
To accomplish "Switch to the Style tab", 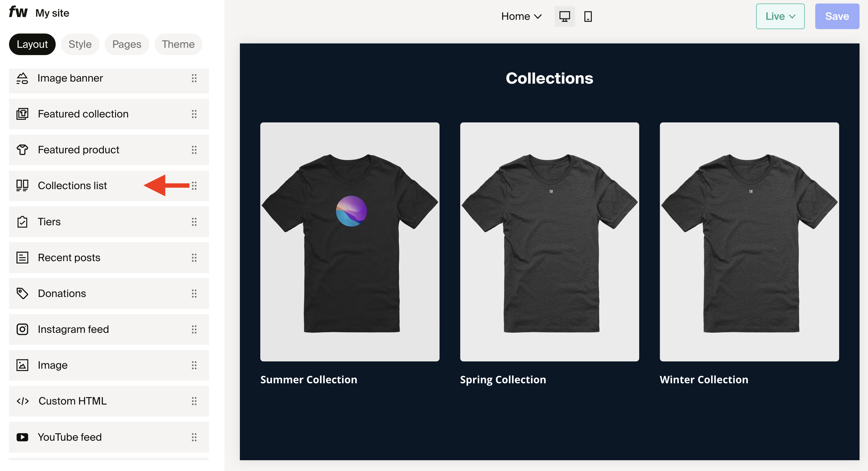I will 80,44.
